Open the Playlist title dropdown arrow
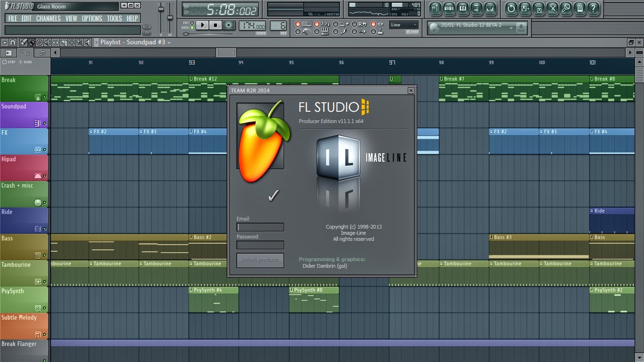 tap(169, 42)
